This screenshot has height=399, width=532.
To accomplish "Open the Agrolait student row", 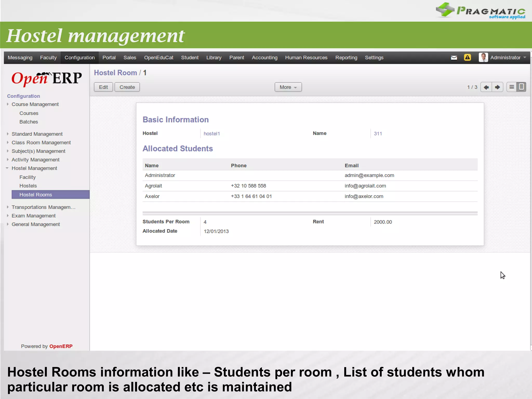I will [x=310, y=186].
